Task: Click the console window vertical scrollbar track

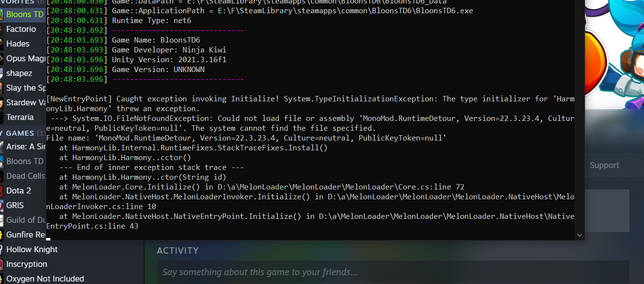Action: coord(580,115)
